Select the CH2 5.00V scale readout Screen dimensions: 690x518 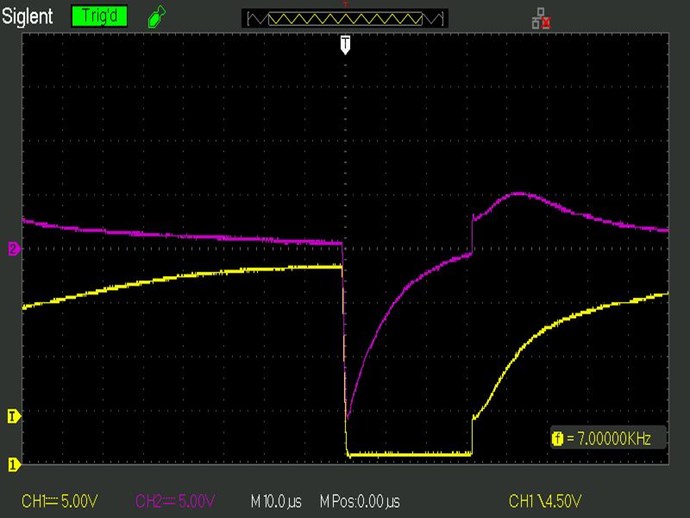(x=176, y=499)
